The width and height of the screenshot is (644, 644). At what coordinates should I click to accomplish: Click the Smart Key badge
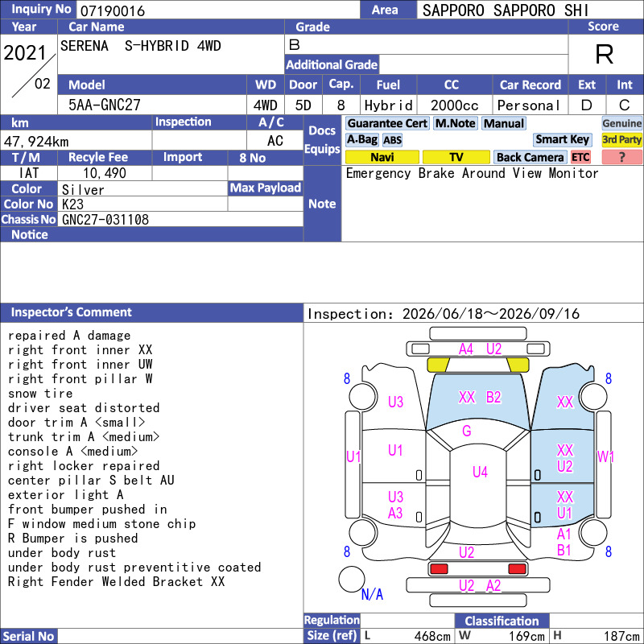tap(562, 139)
